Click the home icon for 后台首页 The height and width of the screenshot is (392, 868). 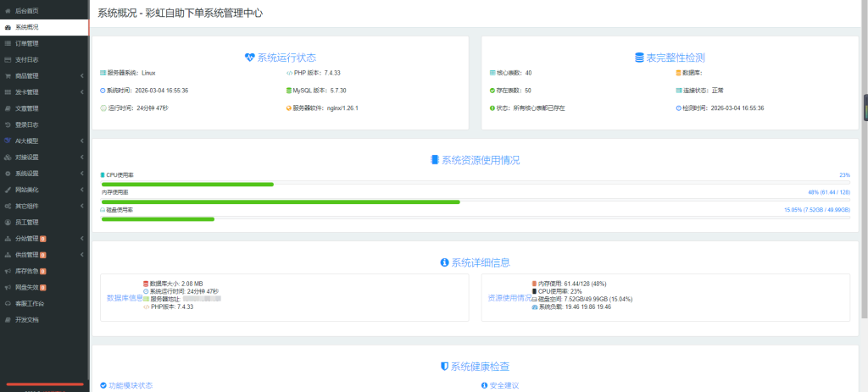pyautogui.click(x=8, y=10)
